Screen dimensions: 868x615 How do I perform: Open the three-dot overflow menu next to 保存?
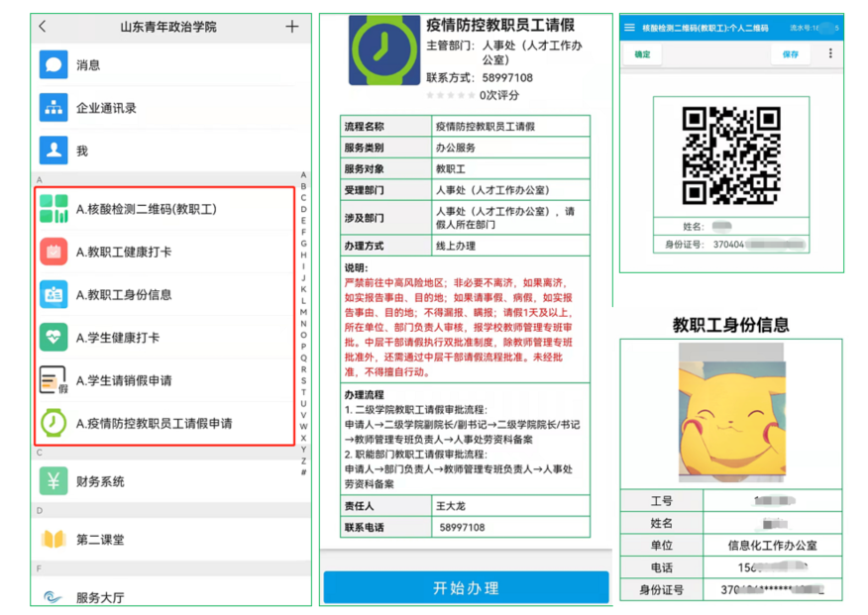[x=830, y=54]
